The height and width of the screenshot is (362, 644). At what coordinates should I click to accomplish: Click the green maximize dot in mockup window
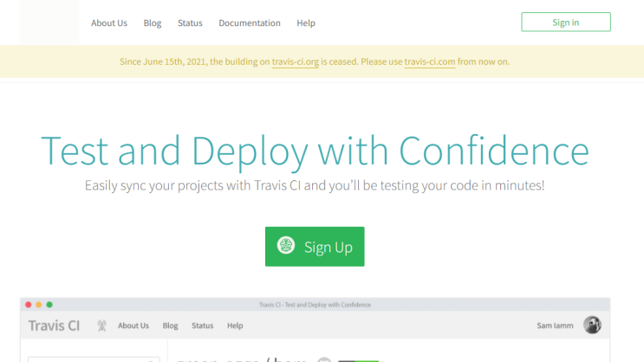49,305
